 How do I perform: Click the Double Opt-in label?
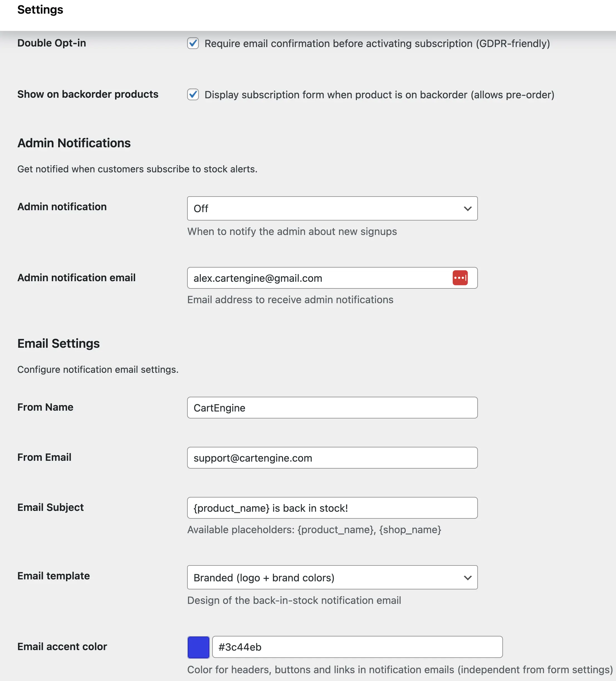[51, 43]
